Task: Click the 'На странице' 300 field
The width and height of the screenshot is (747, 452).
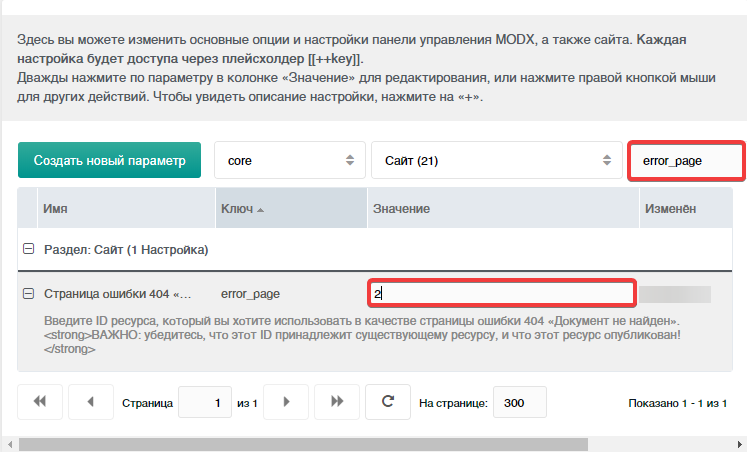Action: (x=519, y=402)
